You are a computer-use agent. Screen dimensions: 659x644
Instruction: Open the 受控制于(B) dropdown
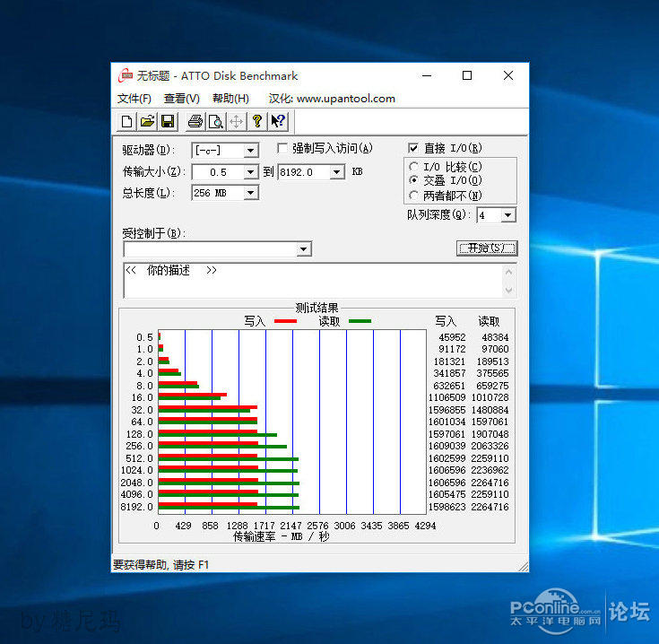[x=303, y=249]
